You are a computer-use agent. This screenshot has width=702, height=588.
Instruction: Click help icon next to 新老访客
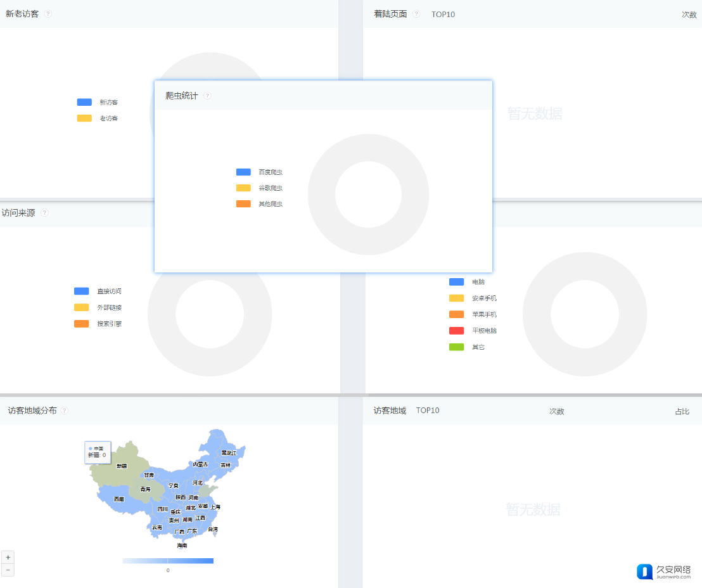[x=49, y=14]
